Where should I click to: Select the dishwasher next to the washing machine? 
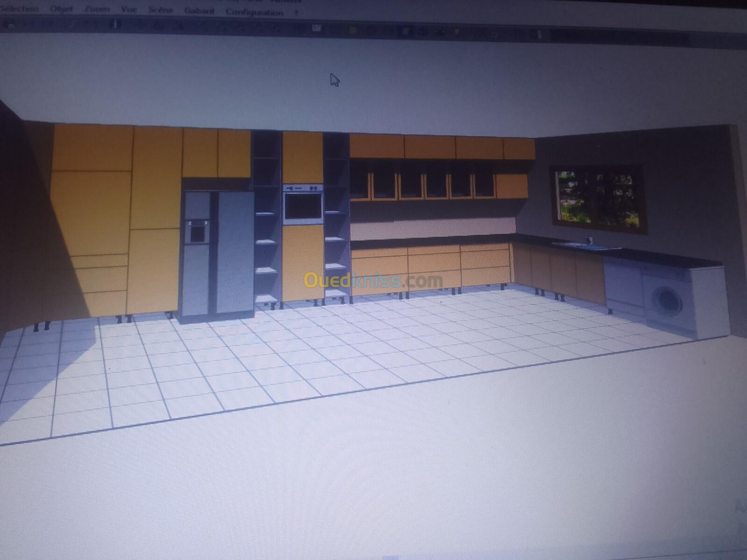(x=623, y=286)
